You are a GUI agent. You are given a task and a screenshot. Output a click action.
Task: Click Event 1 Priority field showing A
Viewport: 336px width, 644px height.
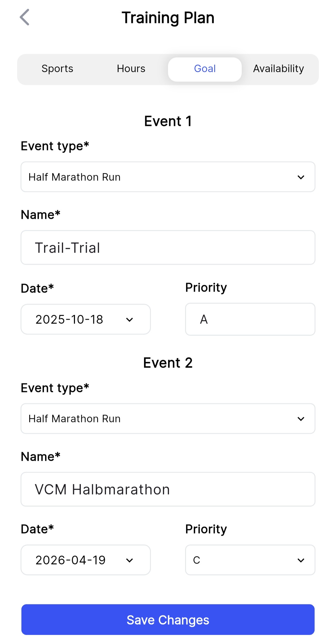click(x=250, y=319)
